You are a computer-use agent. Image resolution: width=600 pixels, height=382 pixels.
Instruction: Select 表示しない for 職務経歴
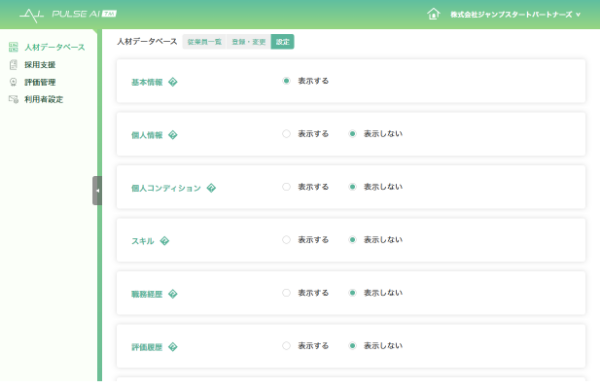pyautogui.click(x=352, y=293)
